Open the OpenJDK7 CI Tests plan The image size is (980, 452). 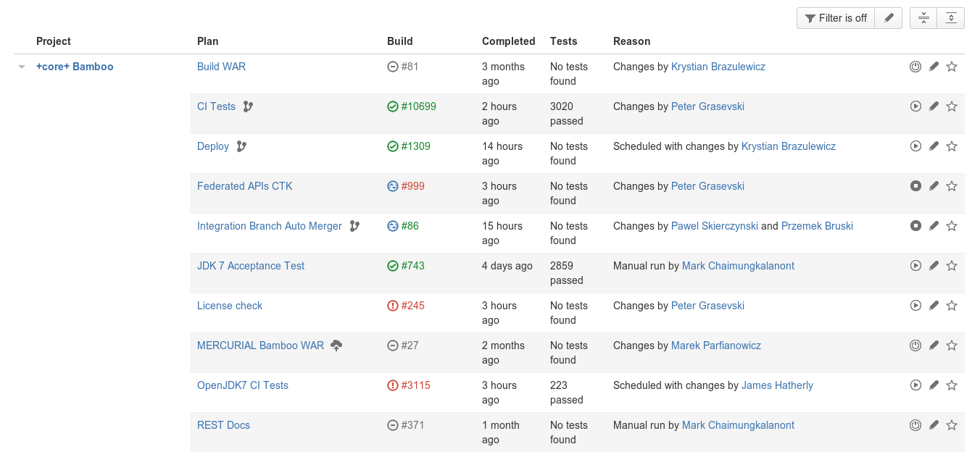click(243, 385)
